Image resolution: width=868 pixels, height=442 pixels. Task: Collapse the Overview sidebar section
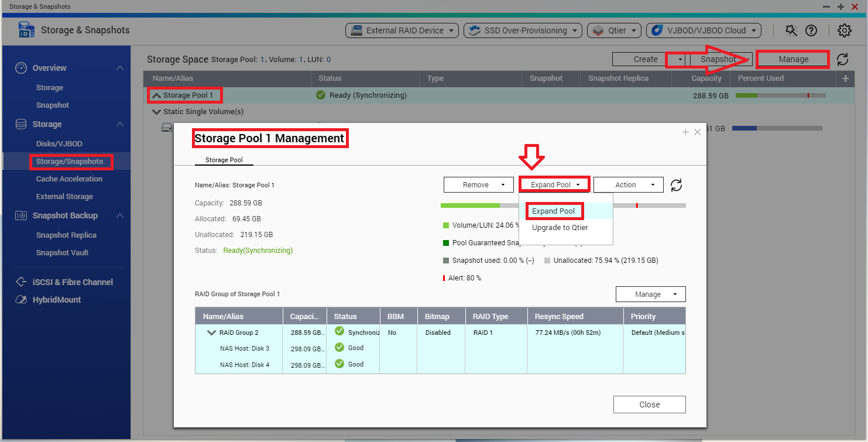120,68
